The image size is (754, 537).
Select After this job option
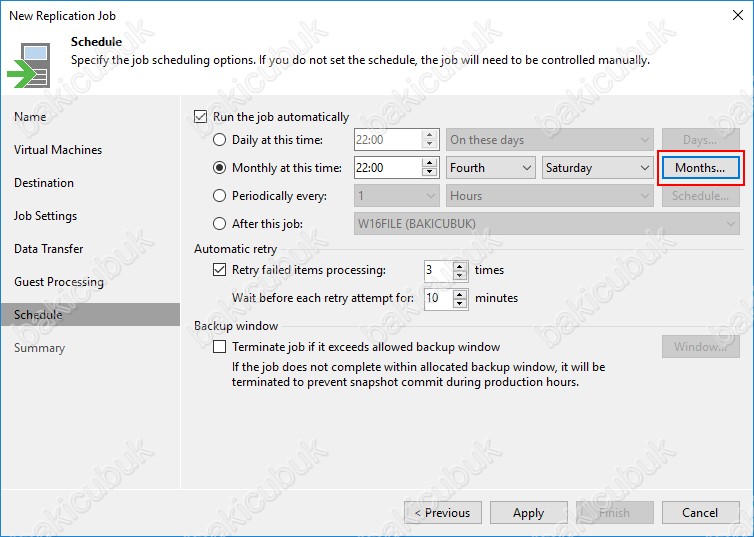click(219, 224)
